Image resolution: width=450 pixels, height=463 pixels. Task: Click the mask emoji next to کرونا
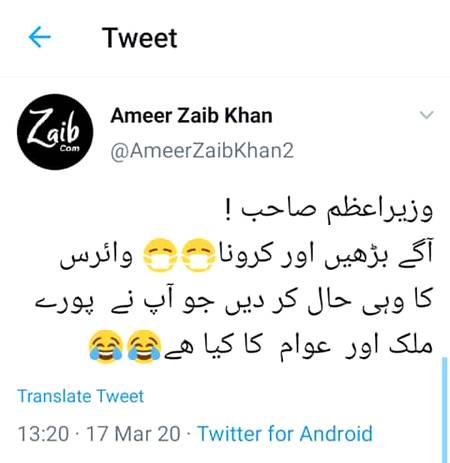click(199, 255)
